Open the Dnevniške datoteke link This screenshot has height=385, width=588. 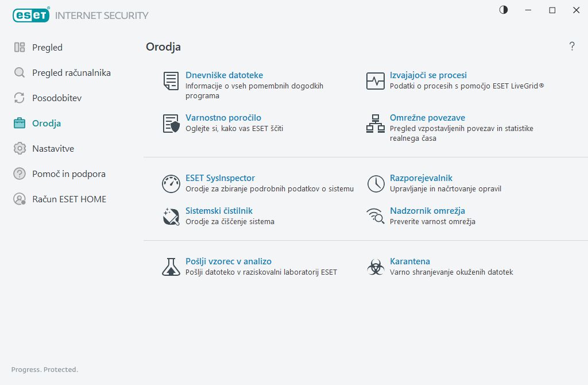[x=224, y=75]
